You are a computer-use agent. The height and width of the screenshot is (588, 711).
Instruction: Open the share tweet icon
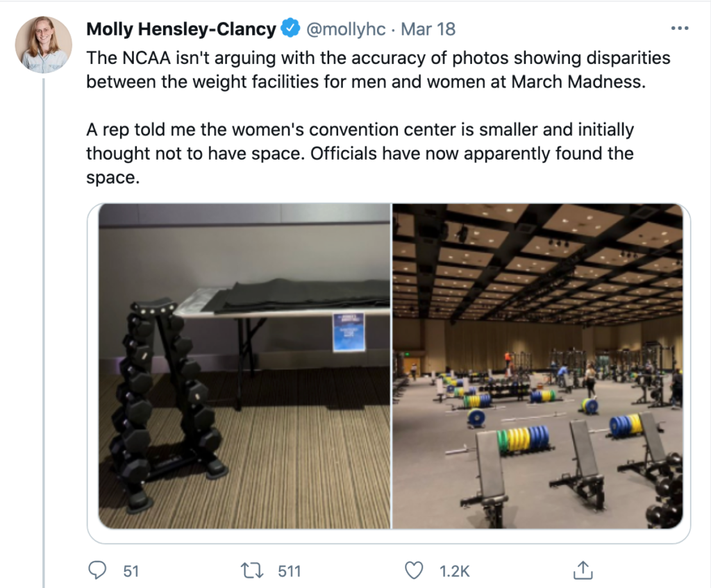pyautogui.click(x=581, y=571)
